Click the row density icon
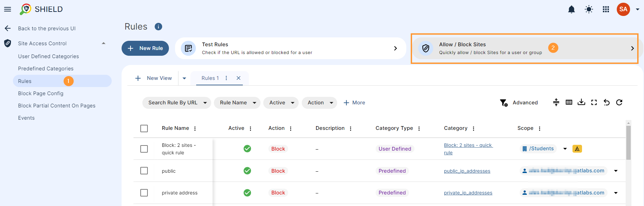The image size is (644, 206). 556,102
